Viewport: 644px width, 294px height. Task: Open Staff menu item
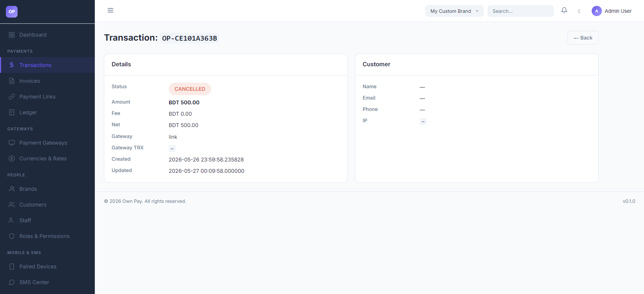(x=47, y=220)
